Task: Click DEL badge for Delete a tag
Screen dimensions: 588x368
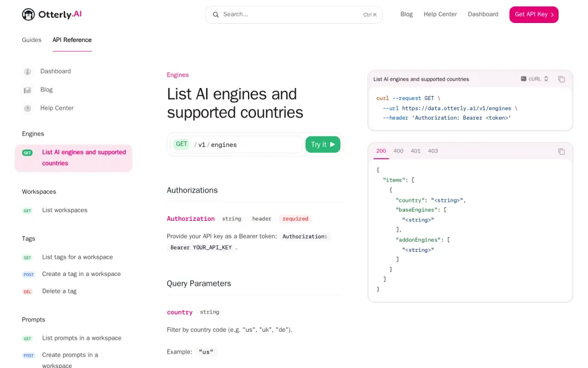Action: tap(28, 292)
